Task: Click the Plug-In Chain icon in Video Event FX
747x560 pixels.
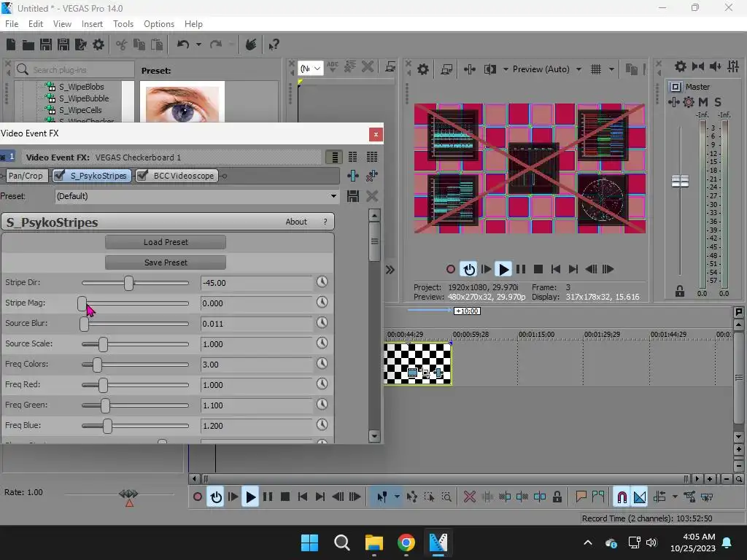Action: pos(353,176)
